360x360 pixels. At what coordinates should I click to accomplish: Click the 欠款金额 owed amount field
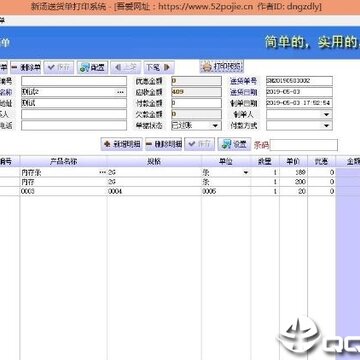coord(196,114)
